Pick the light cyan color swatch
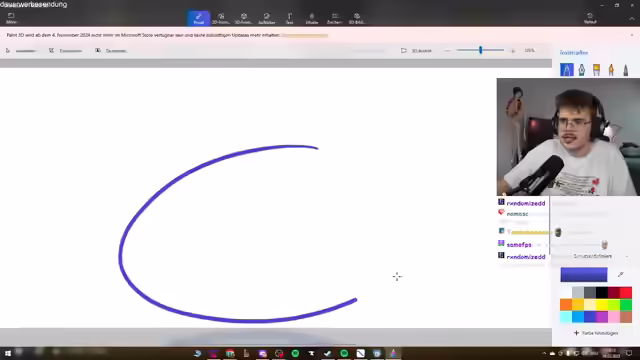 pyautogui.click(x=566, y=317)
